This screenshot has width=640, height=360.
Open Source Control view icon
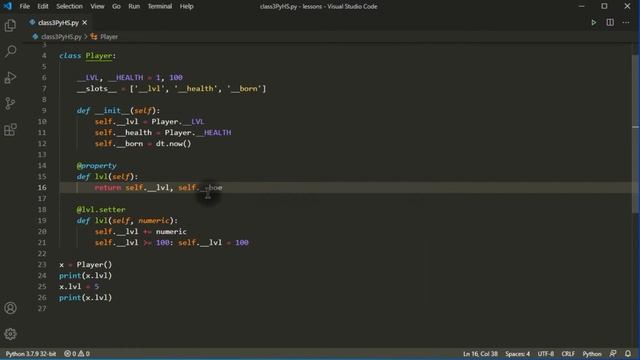[10, 103]
